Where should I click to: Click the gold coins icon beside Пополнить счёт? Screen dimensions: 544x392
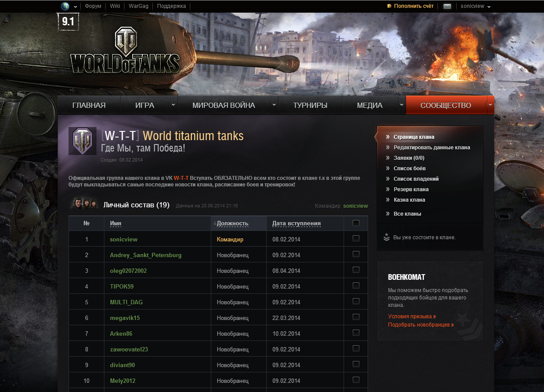[389, 6]
